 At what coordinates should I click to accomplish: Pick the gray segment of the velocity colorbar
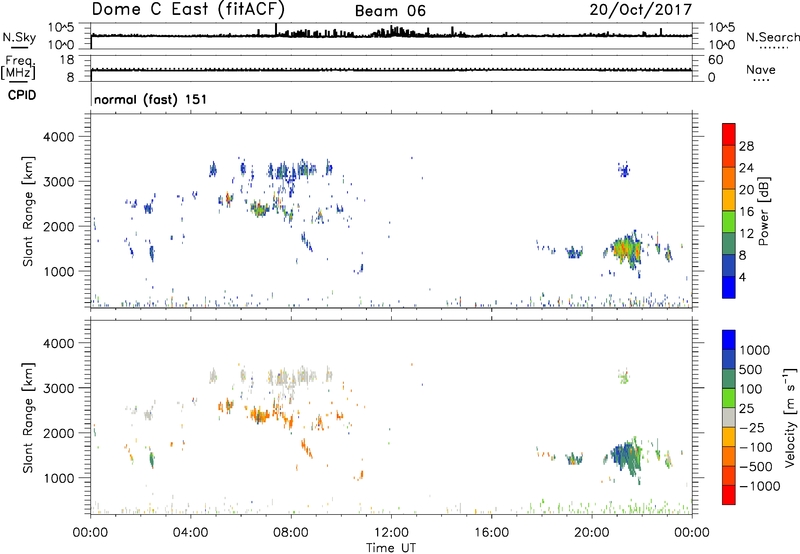click(729, 417)
